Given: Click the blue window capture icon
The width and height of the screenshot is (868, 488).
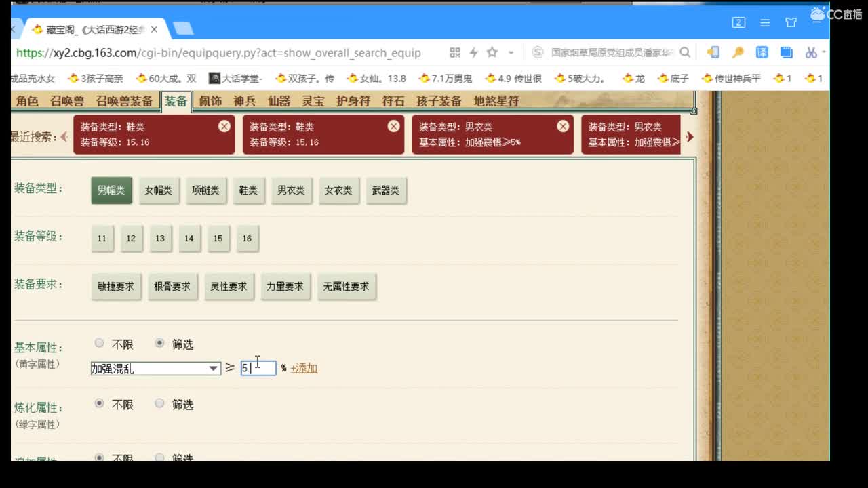Looking at the screenshot, I should (787, 52).
